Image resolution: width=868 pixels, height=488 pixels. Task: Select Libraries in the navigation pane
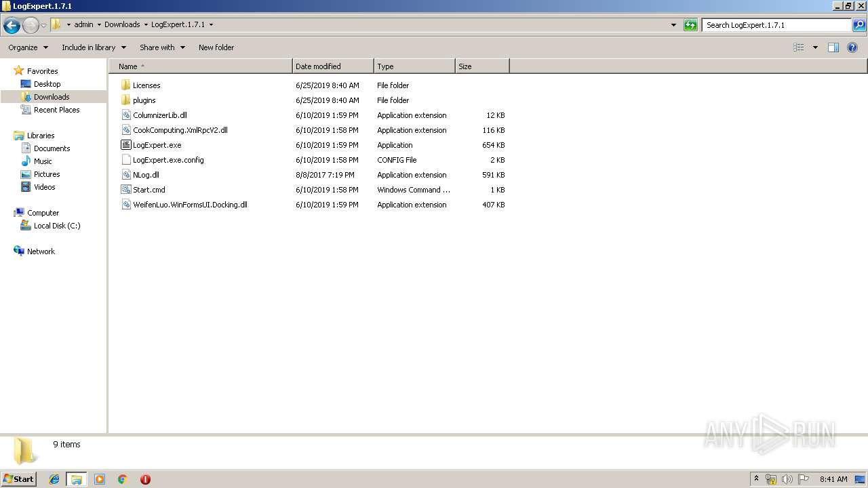(x=41, y=136)
